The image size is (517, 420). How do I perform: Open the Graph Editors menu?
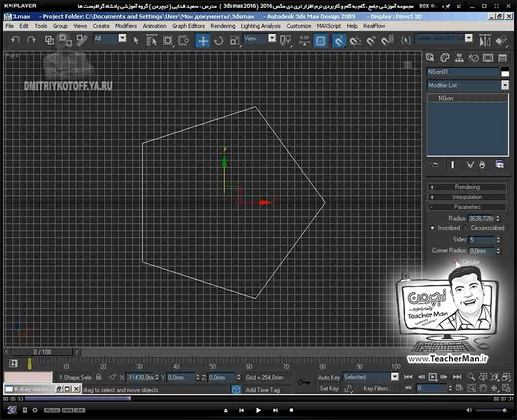[x=188, y=26]
